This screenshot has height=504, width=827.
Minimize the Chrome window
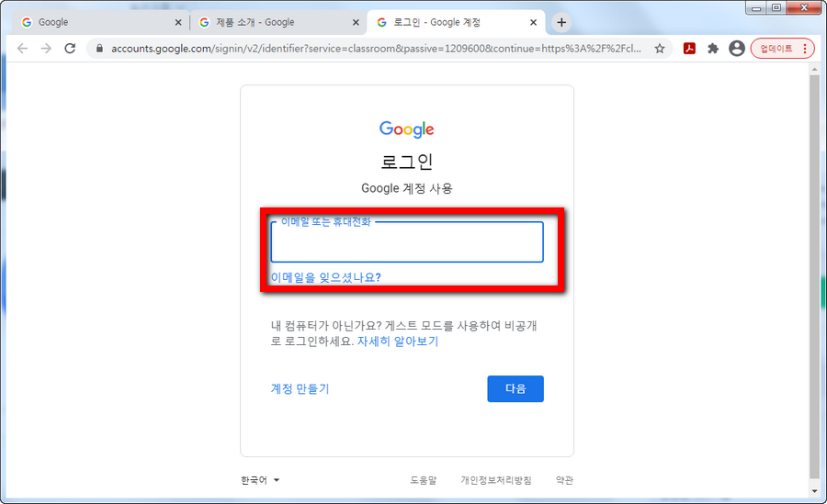point(756,8)
